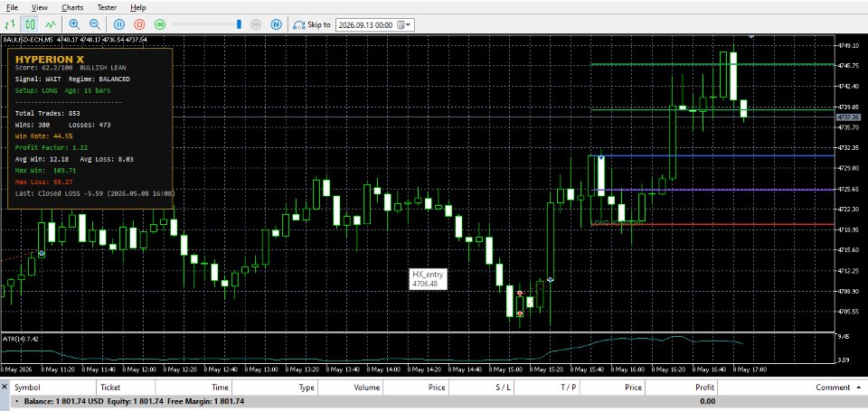Open the Charts menu
This screenshot has height=411, width=868.
[x=72, y=8]
